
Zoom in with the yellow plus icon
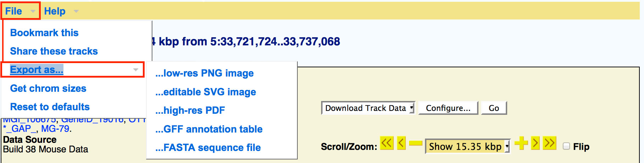click(521, 143)
